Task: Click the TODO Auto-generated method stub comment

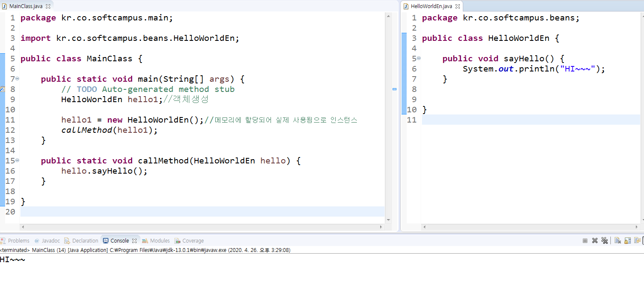Action: (x=148, y=89)
